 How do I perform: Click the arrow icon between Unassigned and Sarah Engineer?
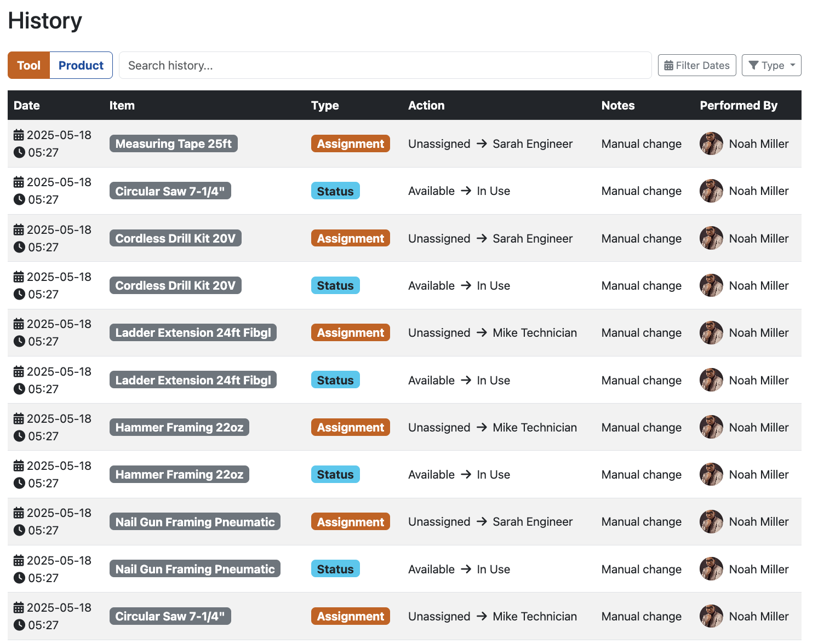[482, 144]
